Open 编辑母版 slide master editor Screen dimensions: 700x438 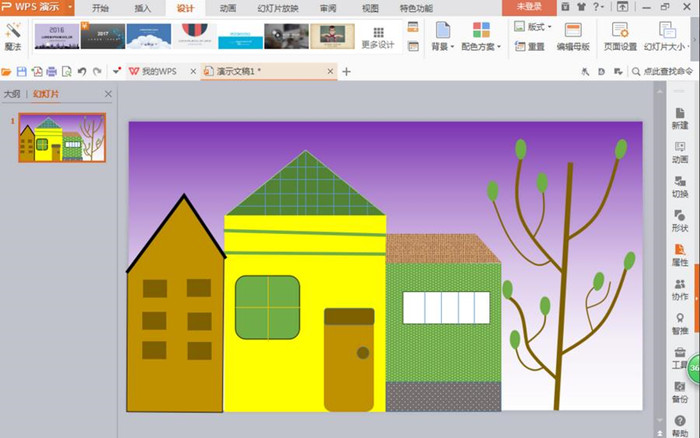tap(573, 37)
